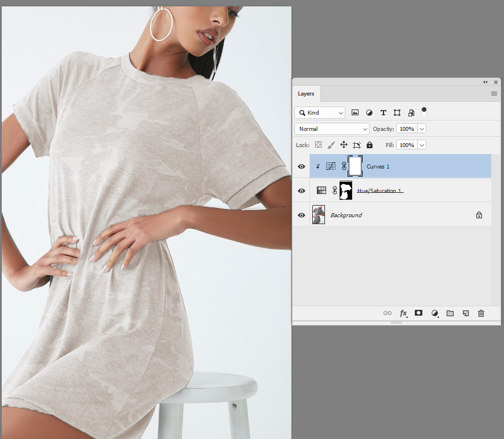The width and height of the screenshot is (504, 439).
Task: Create a new layer
Action: click(465, 313)
